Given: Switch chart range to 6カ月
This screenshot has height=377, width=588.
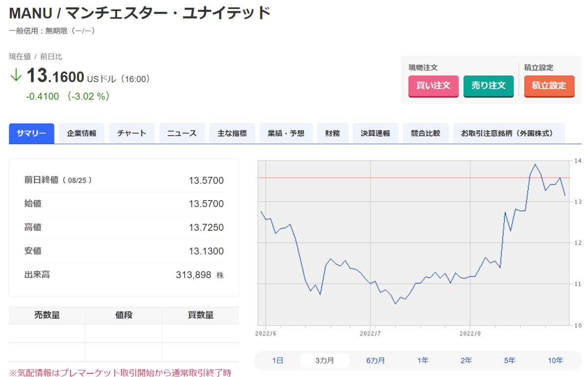Looking at the screenshot, I should [x=375, y=360].
